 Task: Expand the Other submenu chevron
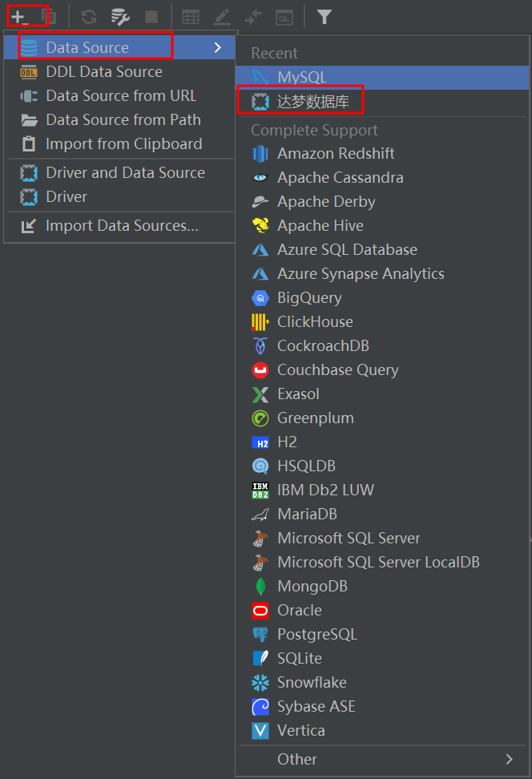[509, 759]
